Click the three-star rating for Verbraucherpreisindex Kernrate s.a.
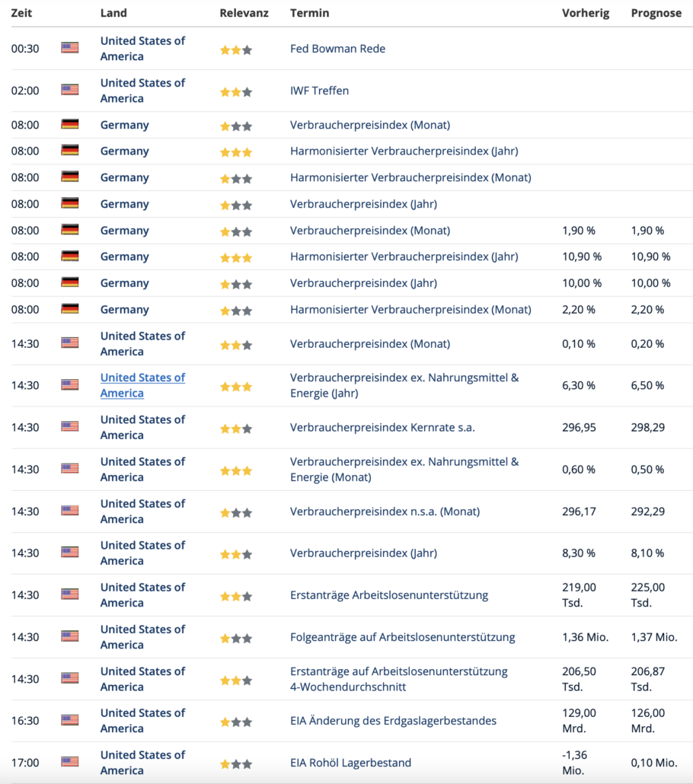 pyautogui.click(x=235, y=429)
